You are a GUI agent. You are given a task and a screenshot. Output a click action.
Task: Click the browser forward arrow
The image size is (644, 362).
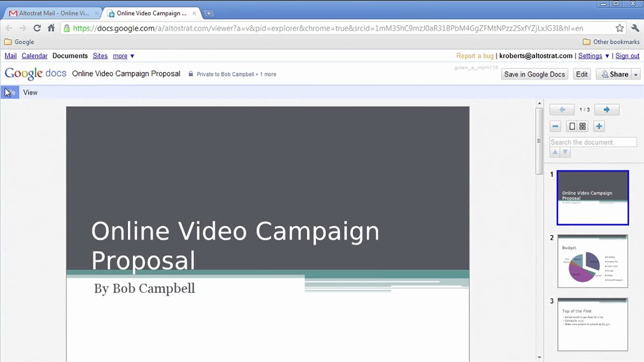point(23,28)
